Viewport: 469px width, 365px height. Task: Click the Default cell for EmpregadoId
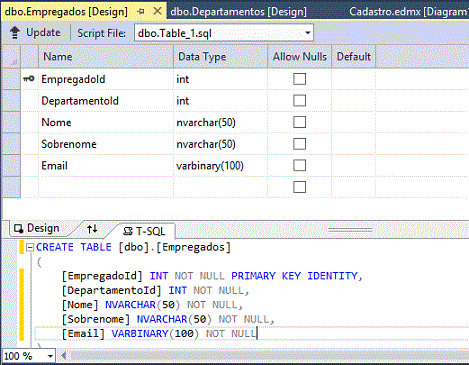(x=354, y=79)
